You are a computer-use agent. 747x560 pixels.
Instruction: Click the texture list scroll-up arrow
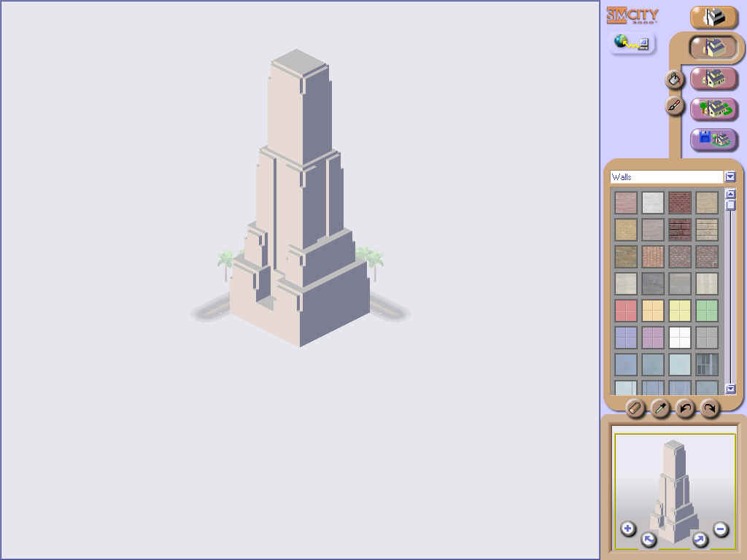tap(730, 194)
